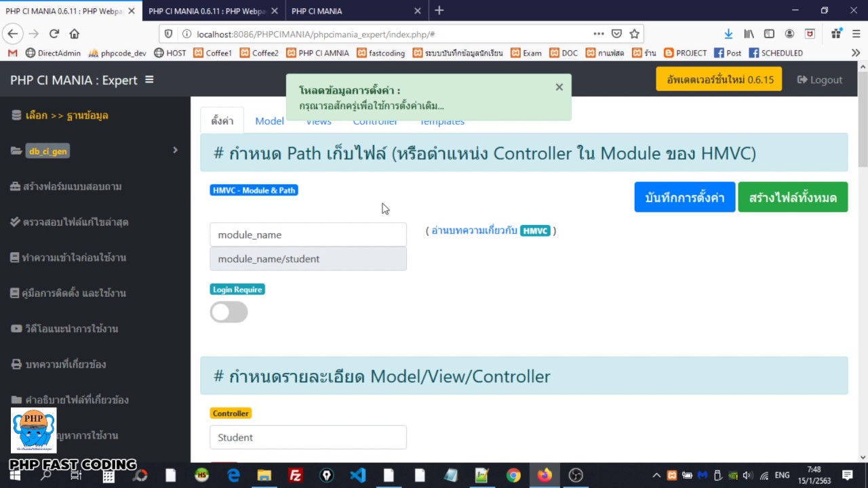Click the Student controller input field

tap(308, 437)
